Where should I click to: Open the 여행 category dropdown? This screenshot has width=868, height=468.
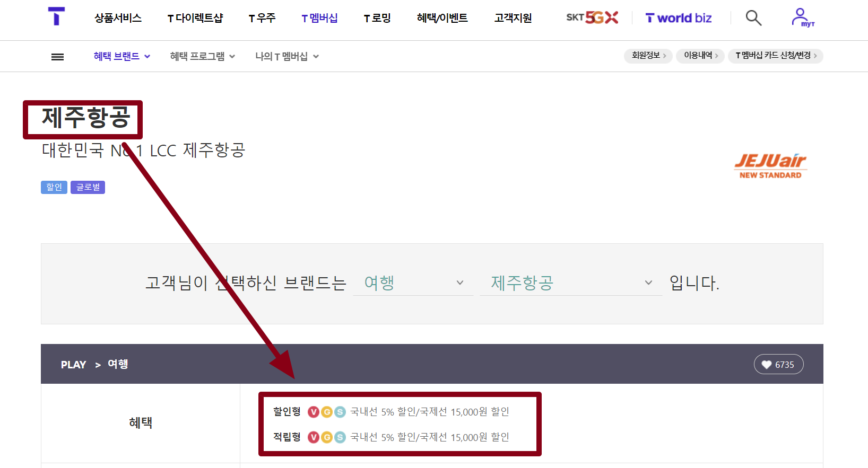413,282
